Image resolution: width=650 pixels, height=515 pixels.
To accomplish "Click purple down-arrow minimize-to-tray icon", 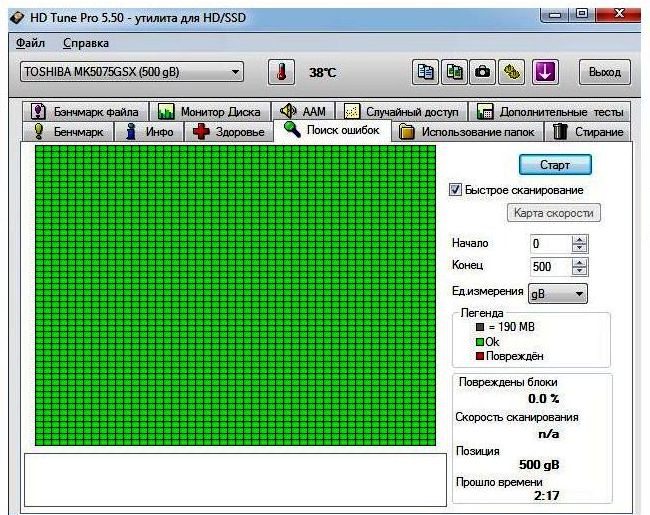I will 545,72.
